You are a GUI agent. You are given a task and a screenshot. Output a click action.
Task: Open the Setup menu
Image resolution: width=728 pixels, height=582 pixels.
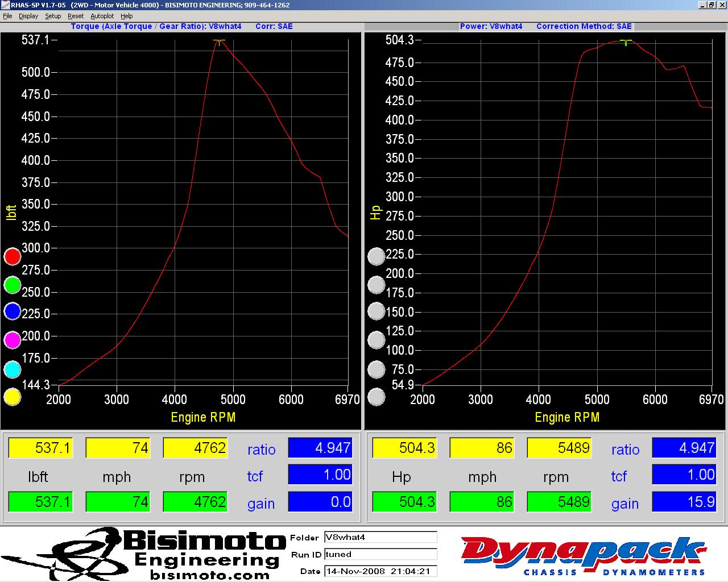pyautogui.click(x=53, y=16)
